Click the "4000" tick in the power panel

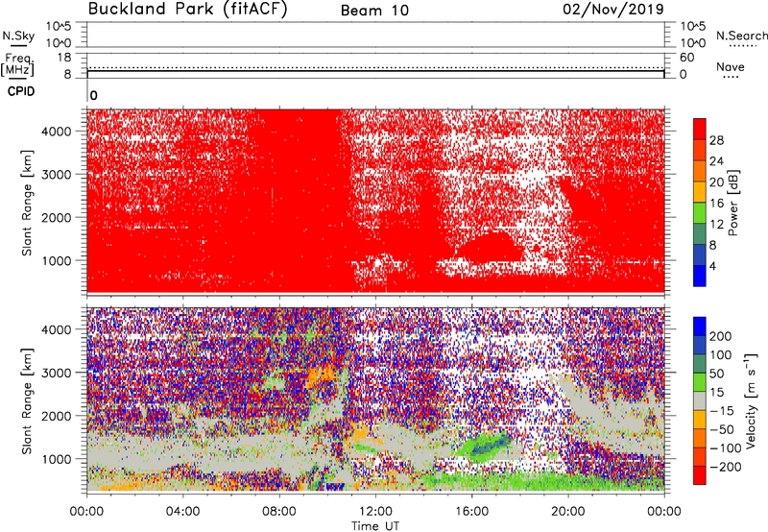click(57, 132)
